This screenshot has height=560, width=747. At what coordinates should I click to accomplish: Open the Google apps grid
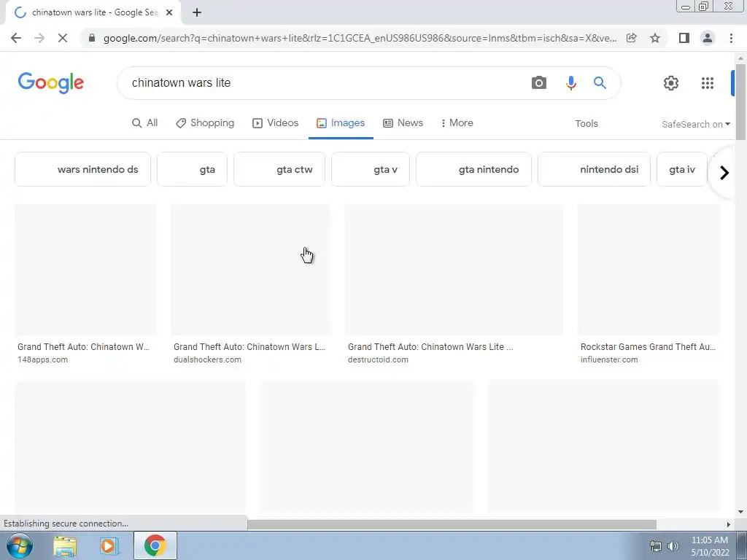point(708,83)
